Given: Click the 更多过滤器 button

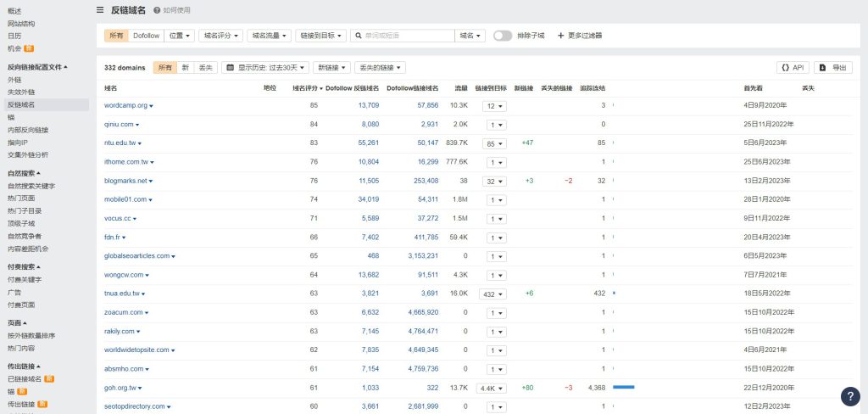Looking at the screenshot, I should (580, 36).
